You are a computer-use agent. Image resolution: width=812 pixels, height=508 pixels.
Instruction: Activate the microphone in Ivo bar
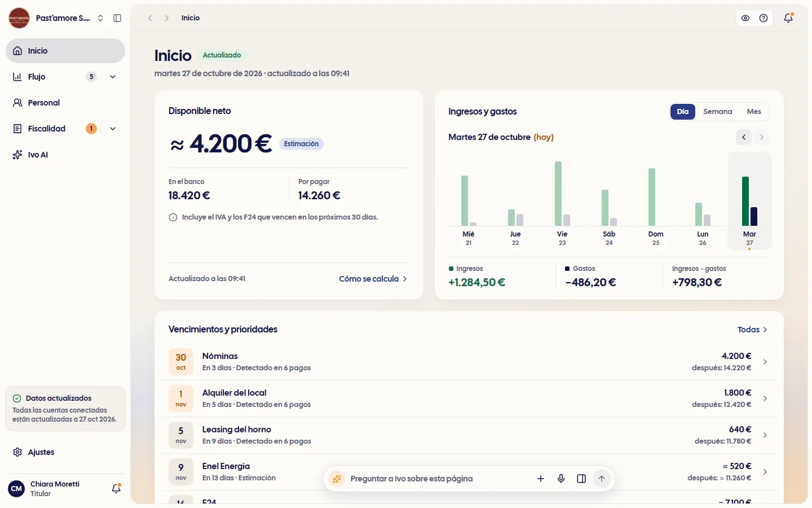pyautogui.click(x=561, y=479)
